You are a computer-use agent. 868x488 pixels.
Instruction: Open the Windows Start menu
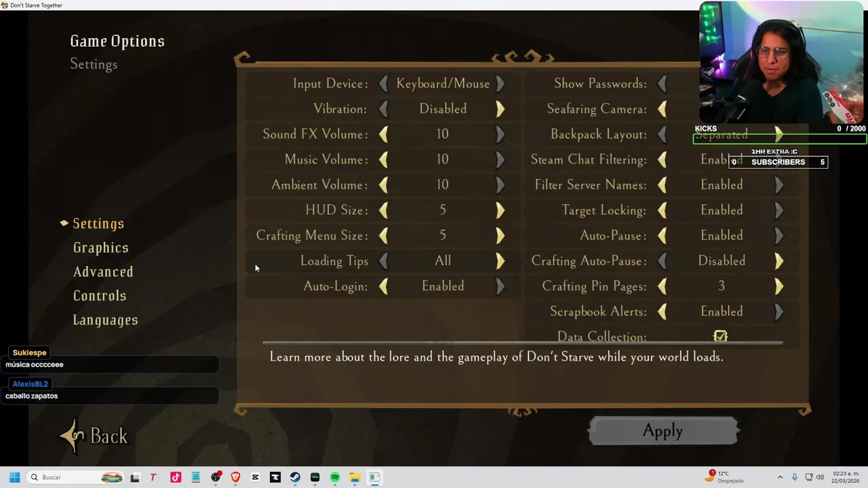point(14,477)
